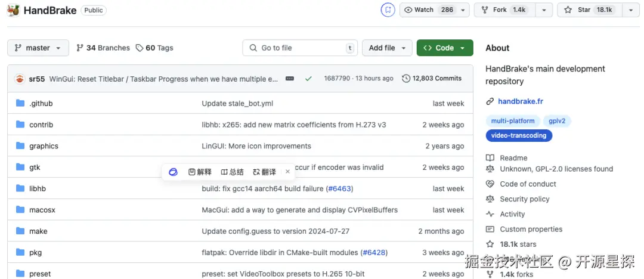The height and width of the screenshot is (279, 644).
Task: Open the macosx folder icon
Action: pyautogui.click(x=20, y=210)
